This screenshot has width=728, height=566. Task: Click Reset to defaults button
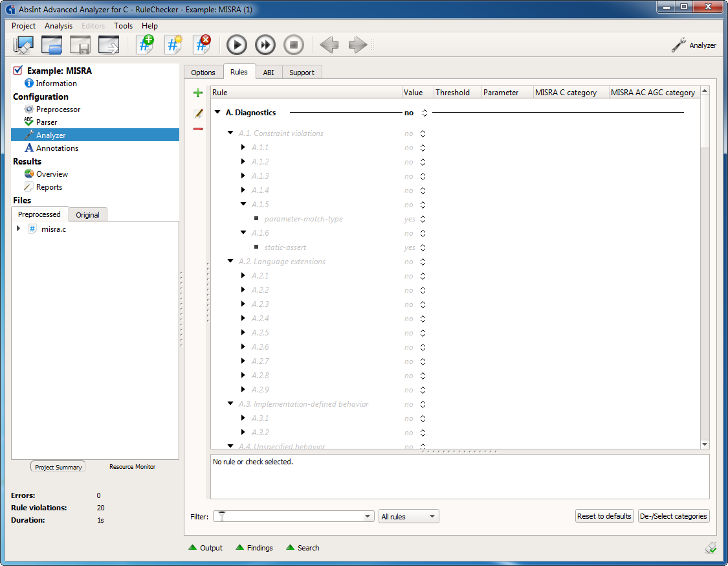(x=604, y=516)
